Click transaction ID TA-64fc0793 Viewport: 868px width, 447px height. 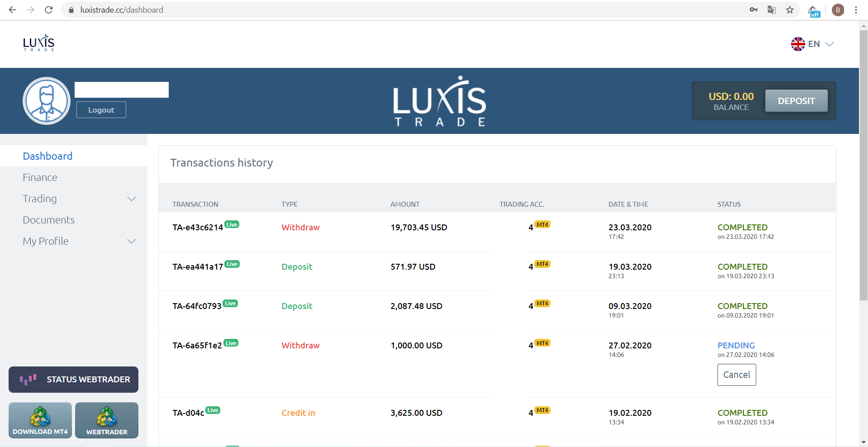pos(197,306)
